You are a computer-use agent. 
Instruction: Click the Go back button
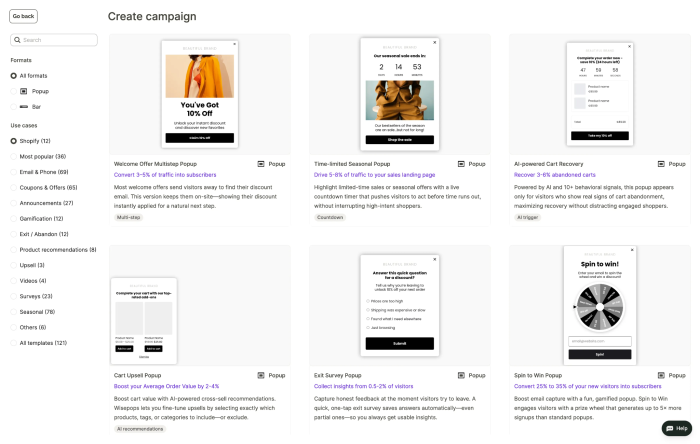23,16
